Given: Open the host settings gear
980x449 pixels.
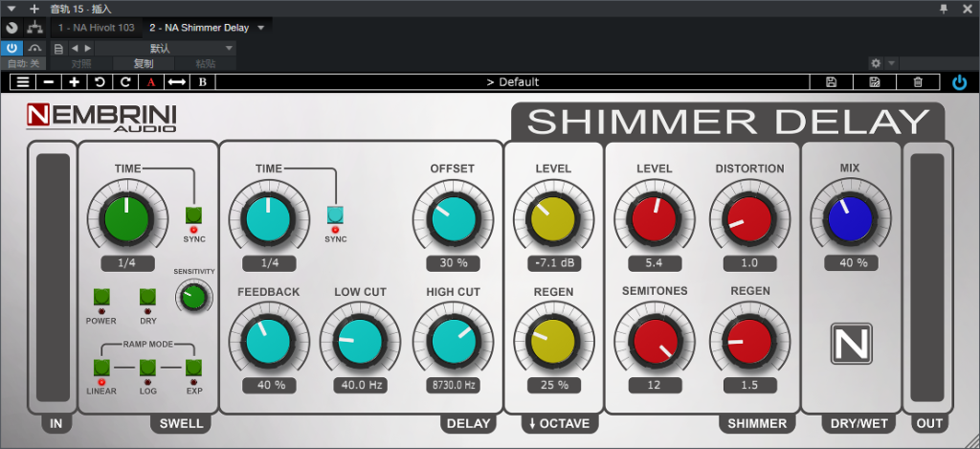Looking at the screenshot, I should click(876, 63).
